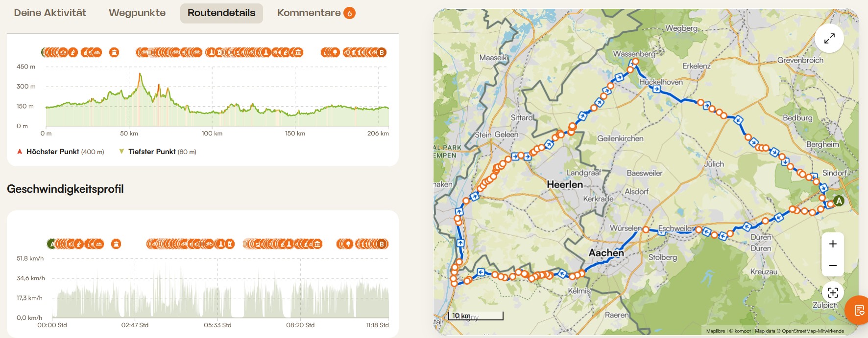
Task: Zoom in on the route map
Action: tap(833, 244)
